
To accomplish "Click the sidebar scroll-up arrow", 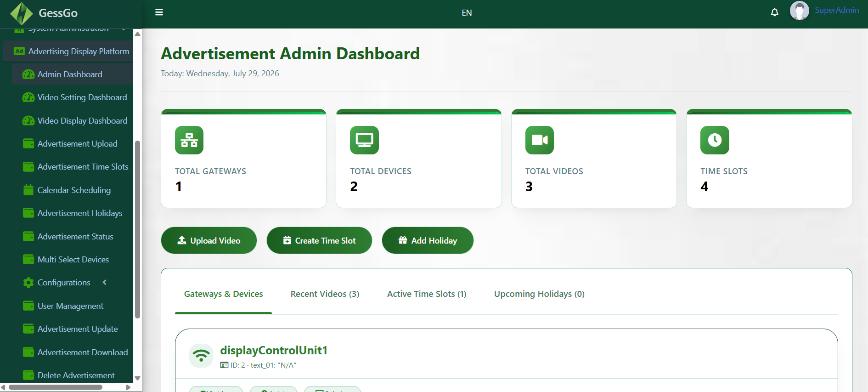I will pos(137,34).
